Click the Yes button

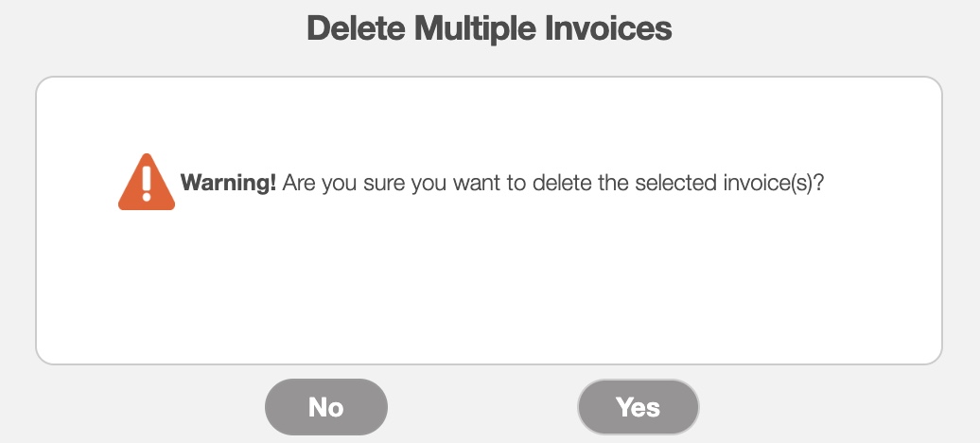pyautogui.click(x=638, y=407)
